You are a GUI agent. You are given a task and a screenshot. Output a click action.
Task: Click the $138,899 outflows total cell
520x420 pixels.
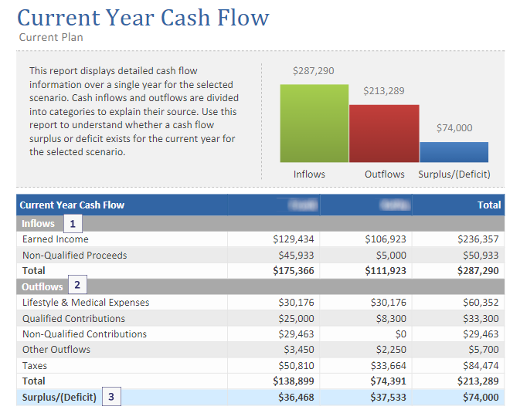[293, 381]
